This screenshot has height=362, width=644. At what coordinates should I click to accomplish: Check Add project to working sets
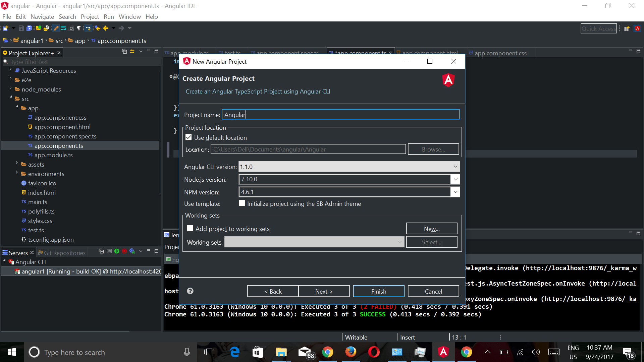click(x=190, y=228)
